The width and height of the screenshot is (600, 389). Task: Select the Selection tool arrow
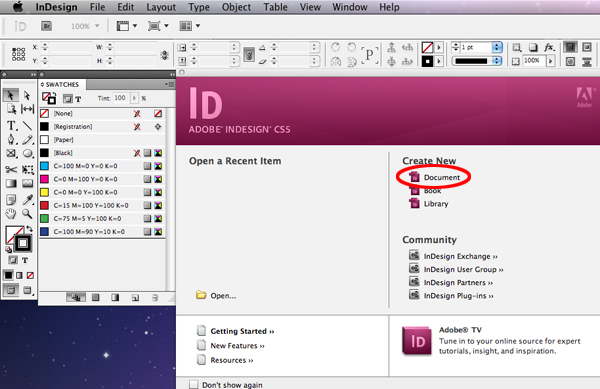tap(10, 95)
